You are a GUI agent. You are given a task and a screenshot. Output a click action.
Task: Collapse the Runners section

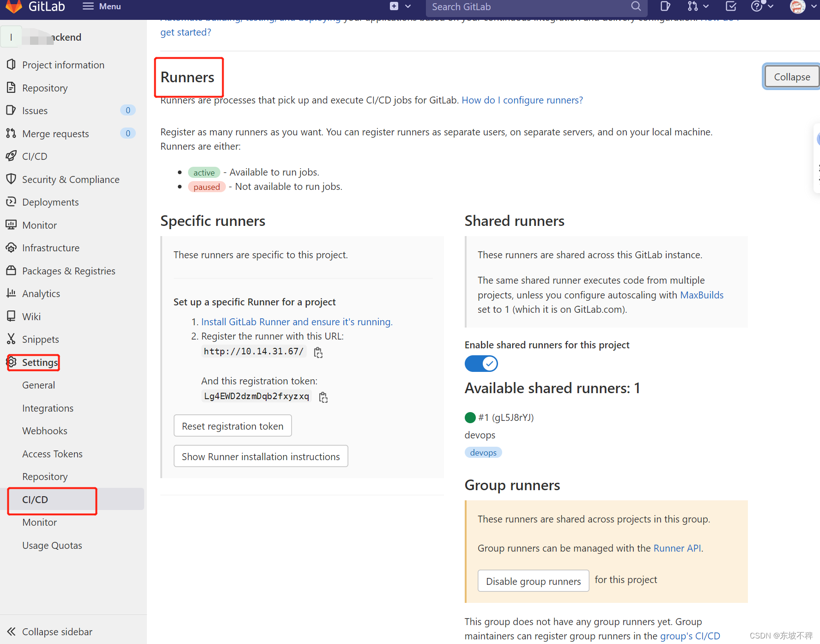792,77
